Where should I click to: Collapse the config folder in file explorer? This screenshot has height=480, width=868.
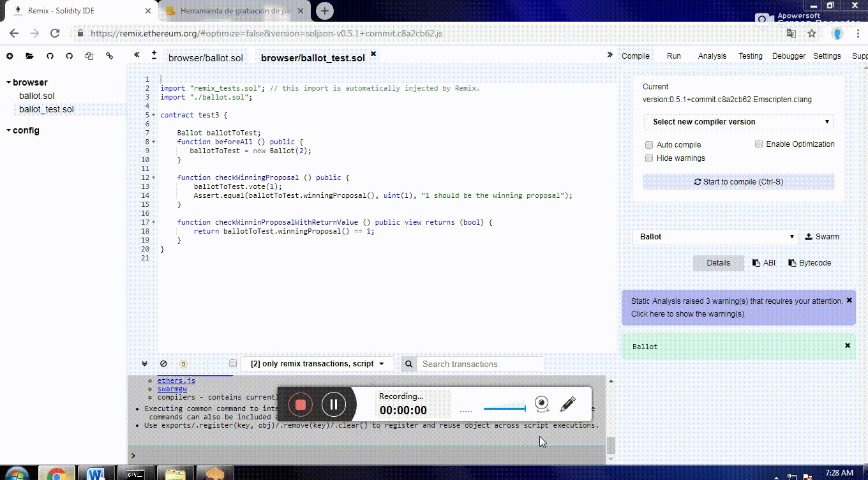click(9, 130)
